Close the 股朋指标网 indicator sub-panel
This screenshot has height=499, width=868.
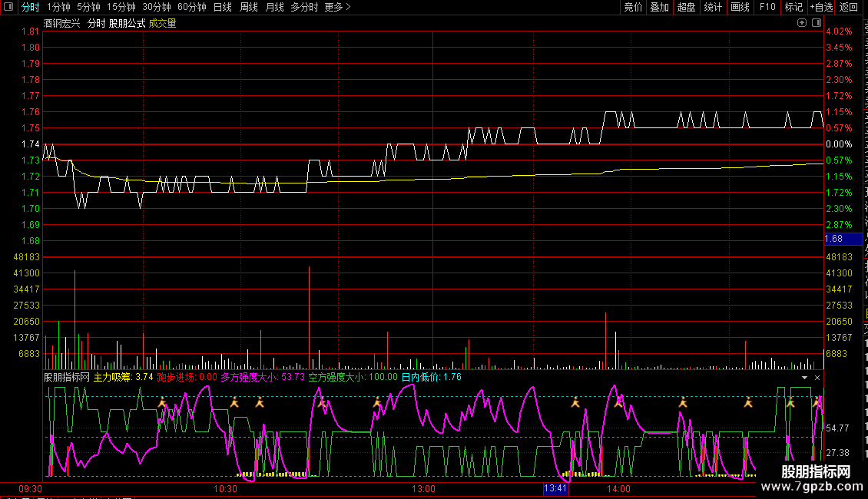pos(817,378)
